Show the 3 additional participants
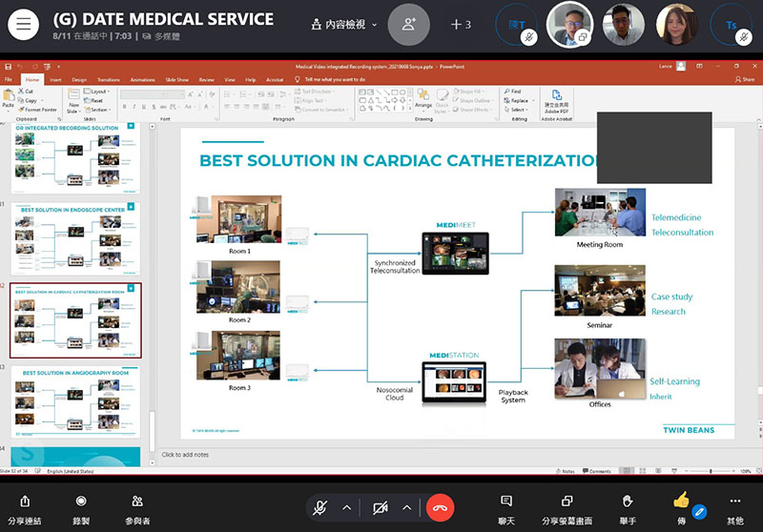Screen dimensions: 763x532 461,24
